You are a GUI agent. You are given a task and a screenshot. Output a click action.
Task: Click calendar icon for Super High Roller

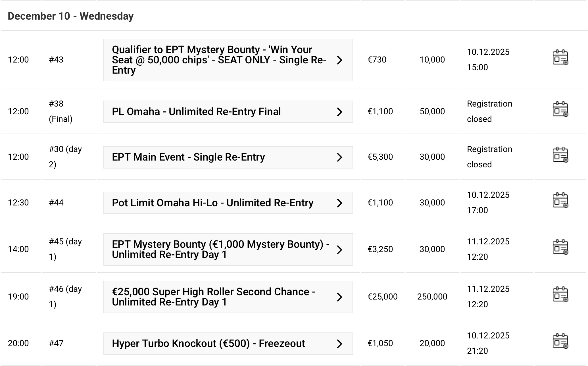pos(560,294)
